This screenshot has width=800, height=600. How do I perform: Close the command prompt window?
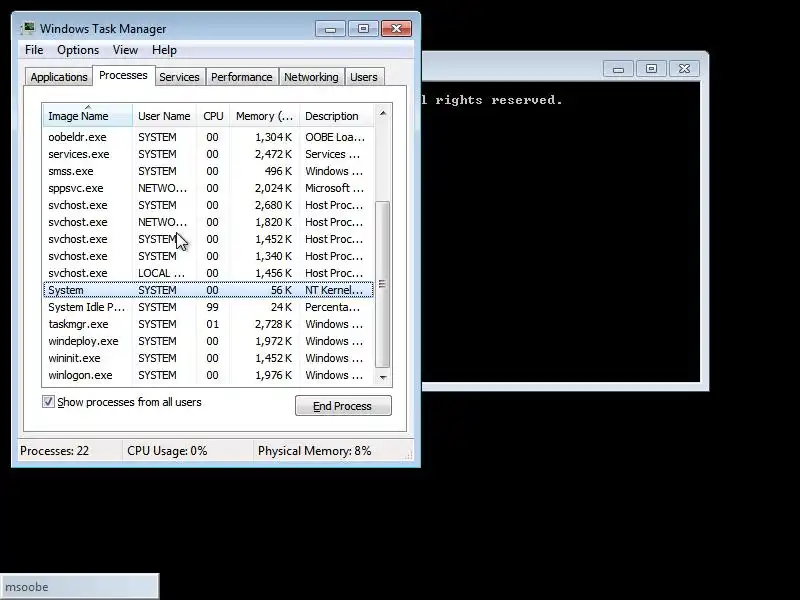click(x=684, y=69)
